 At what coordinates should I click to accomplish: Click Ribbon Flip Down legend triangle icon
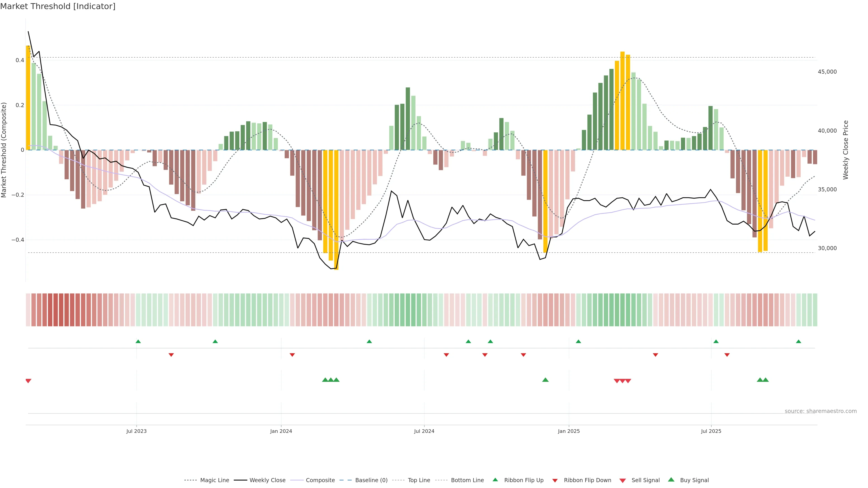(x=555, y=480)
